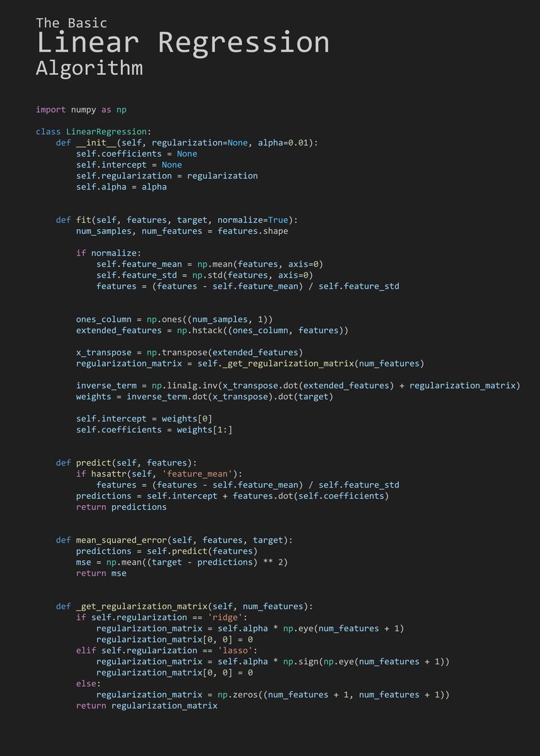Viewport: 540px width, 756px height.
Task: Click the 'return mse' line
Action: 101,573
